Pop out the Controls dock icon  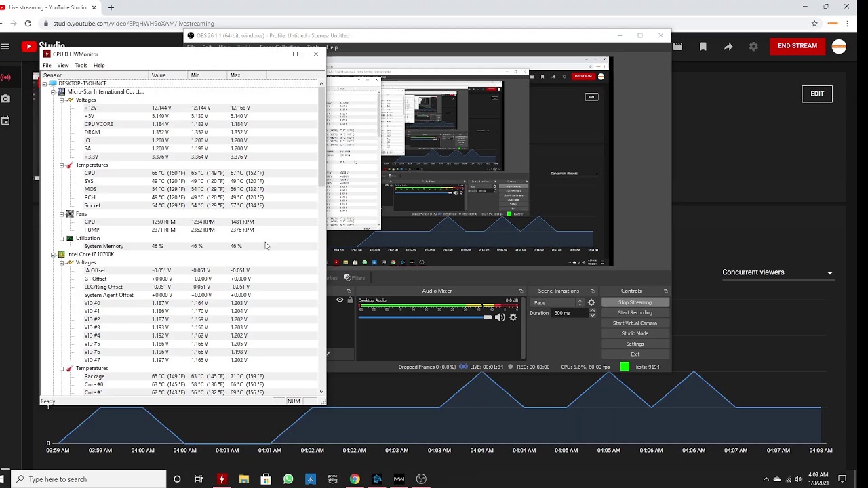(x=665, y=291)
